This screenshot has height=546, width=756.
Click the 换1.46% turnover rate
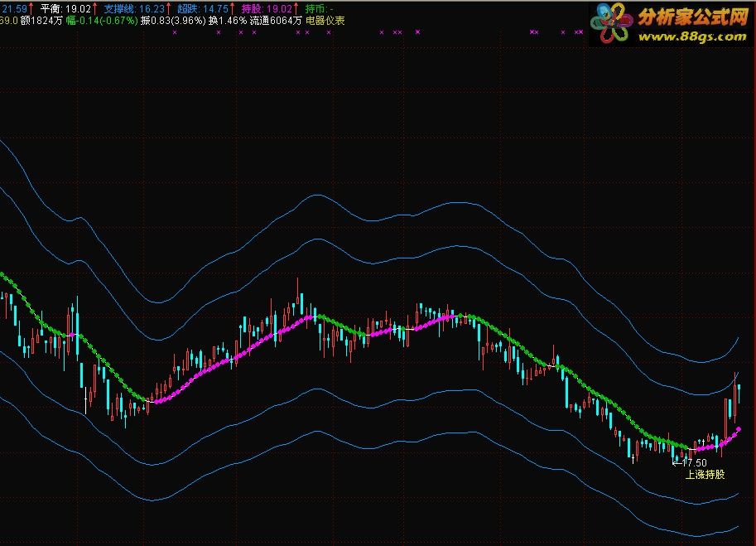[x=228, y=21]
